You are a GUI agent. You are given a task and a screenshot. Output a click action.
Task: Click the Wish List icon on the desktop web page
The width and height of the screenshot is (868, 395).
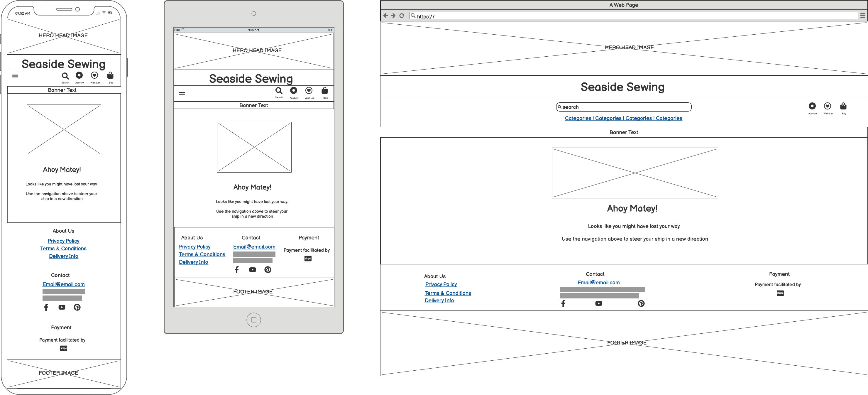(828, 106)
